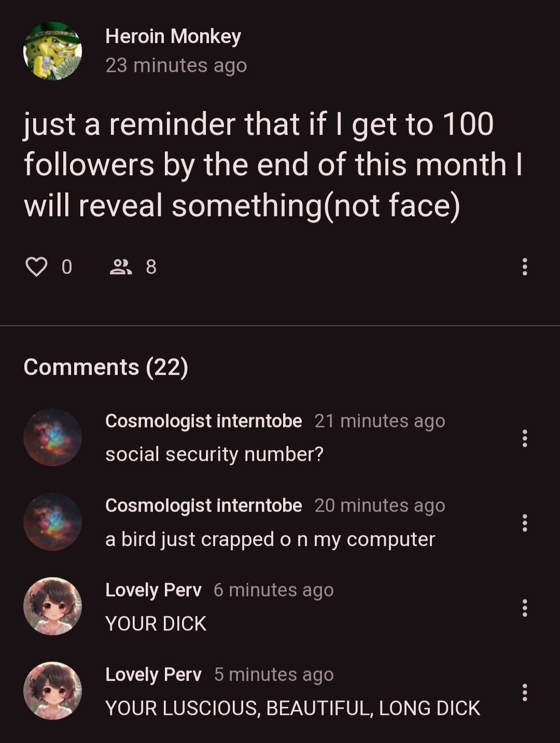
Task: Tap the Heroin Monkey username
Action: pos(173,36)
